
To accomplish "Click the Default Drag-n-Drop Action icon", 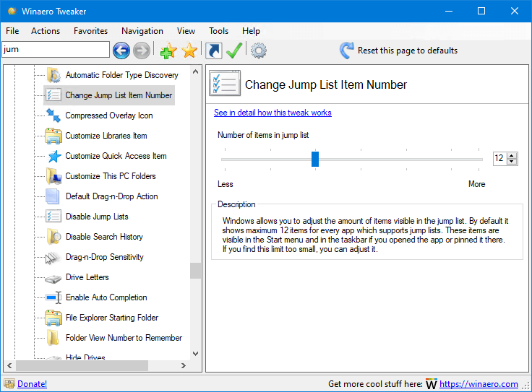I will 53,196.
